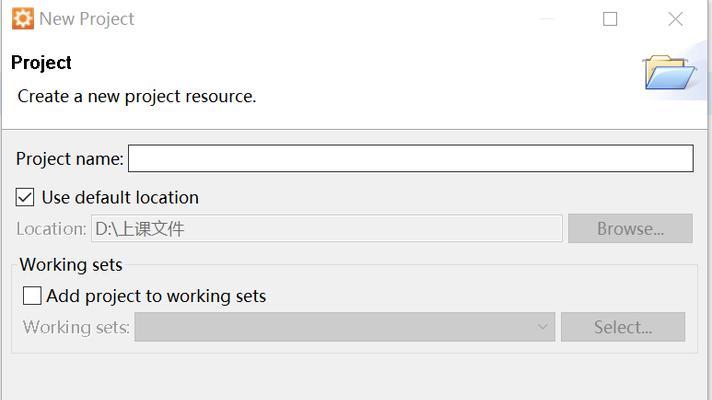Click the Select... working sets button
The height and width of the screenshot is (400, 712).
point(623,326)
